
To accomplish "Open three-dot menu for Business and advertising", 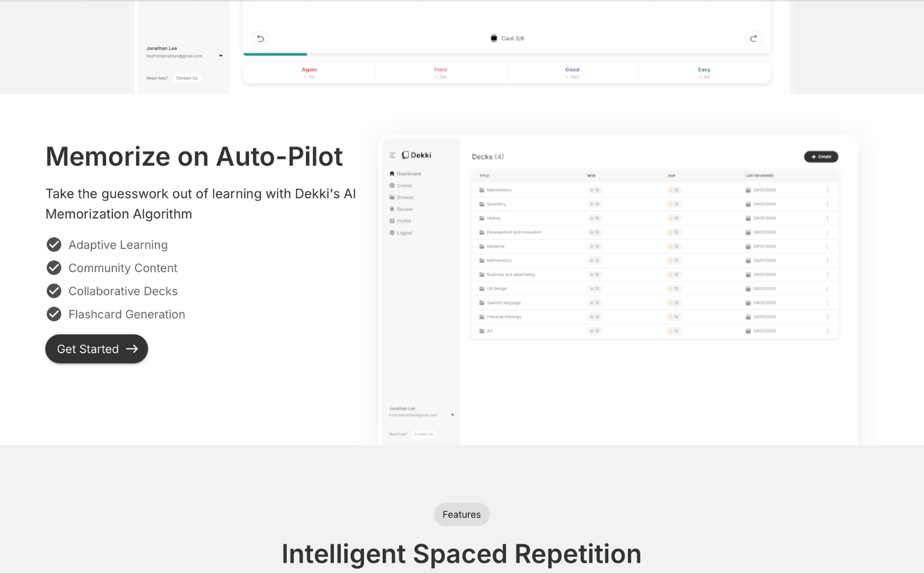I will tap(828, 274).
